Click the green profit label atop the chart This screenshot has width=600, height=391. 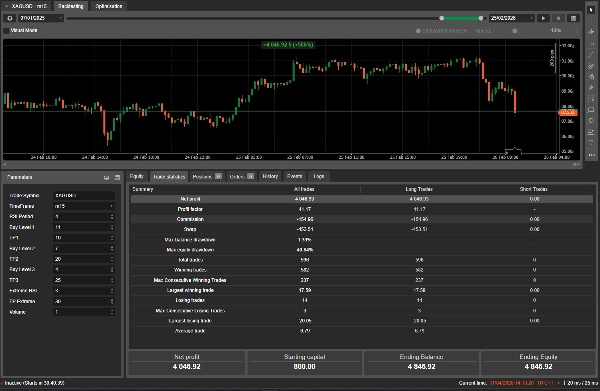[288, 45]
